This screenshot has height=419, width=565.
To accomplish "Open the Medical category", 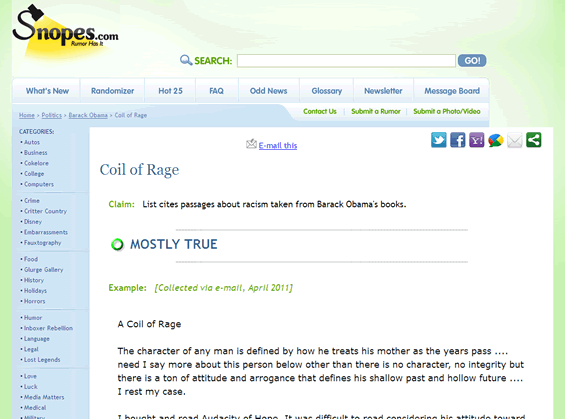I will (x=35, y=407).
